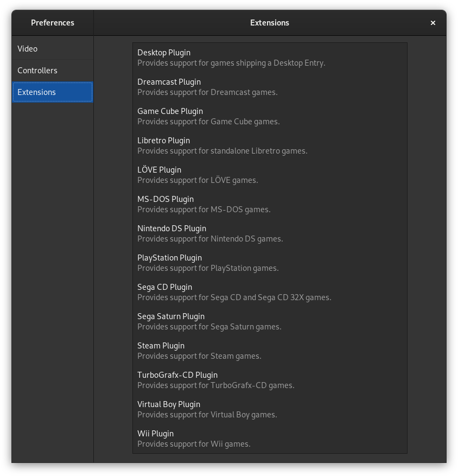This screenshot has height=476, width=458.
Task: Click the Sega Saturn Plugin entry
Action: (x=270, y=321)
